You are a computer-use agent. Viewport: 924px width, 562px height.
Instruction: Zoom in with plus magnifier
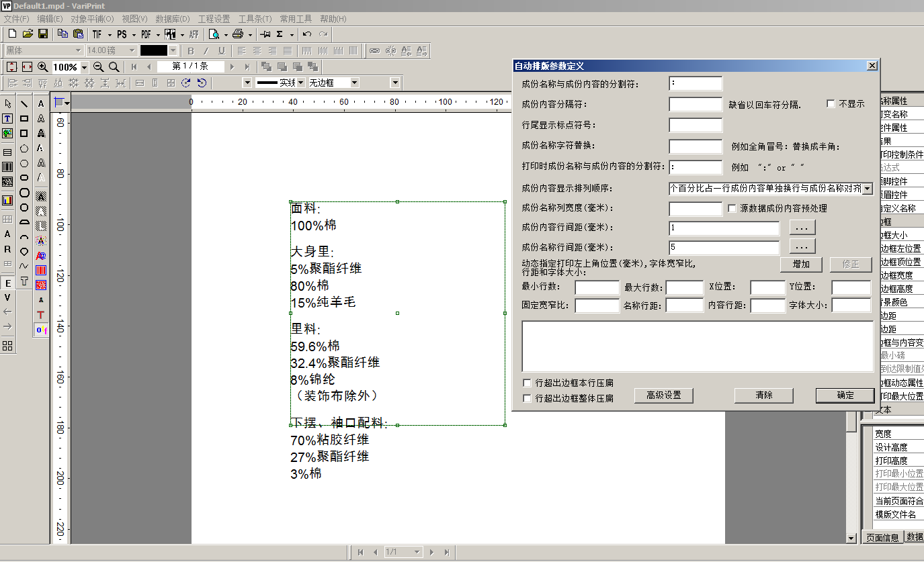click(43, 66)
